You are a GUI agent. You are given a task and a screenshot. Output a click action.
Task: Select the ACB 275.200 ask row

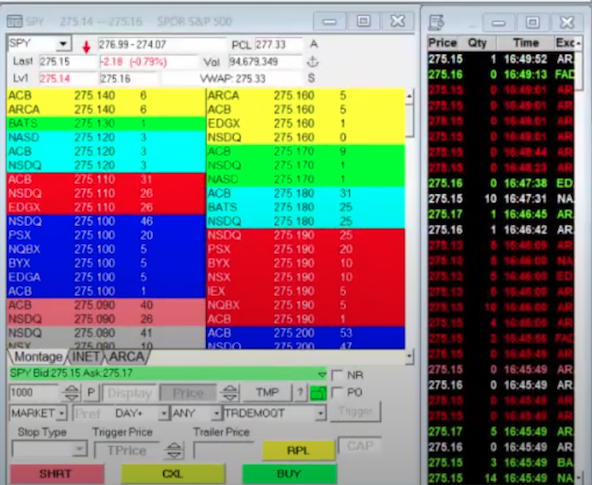coord(305,333)
